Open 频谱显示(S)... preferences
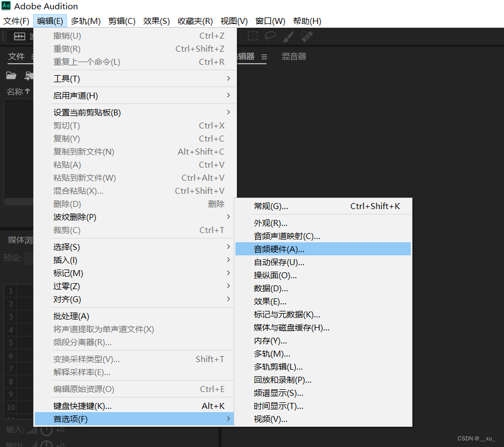Image resolution: width=504 pixels, height=447 pixels. coord(323,393)
